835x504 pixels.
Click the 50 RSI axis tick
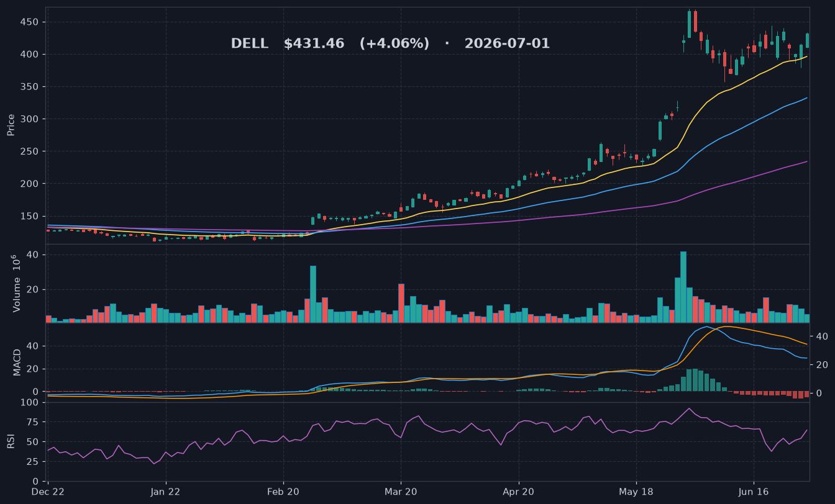pyautogui.click(x=34, y=442)
